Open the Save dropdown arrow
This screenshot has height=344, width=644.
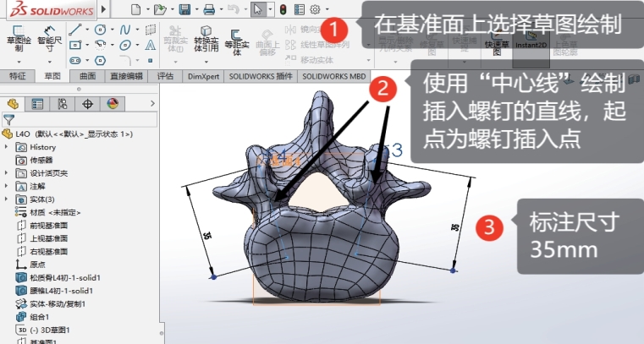(x=196, y=9)
